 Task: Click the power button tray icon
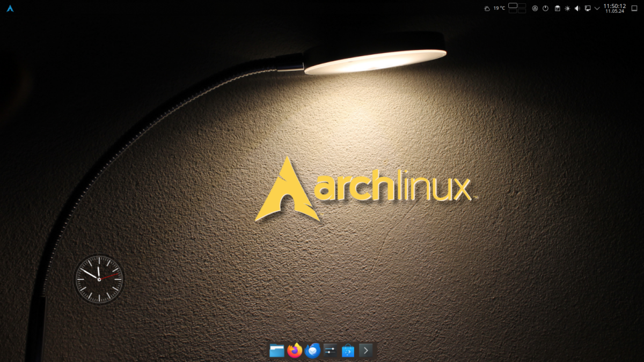tap(545, 9)
